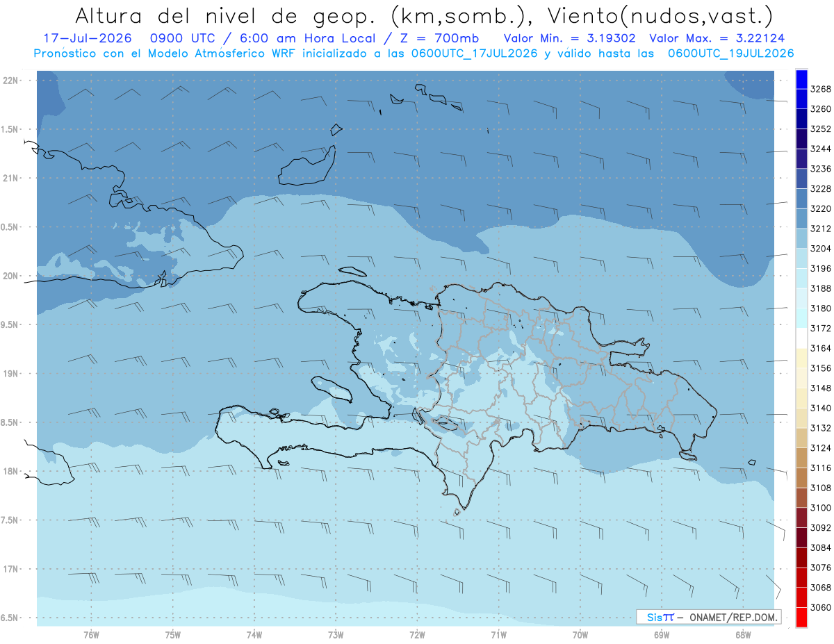This screenshot has width=834, height=644.
Task: Click the '3140' colorbar value
Action: click(821, 408)
